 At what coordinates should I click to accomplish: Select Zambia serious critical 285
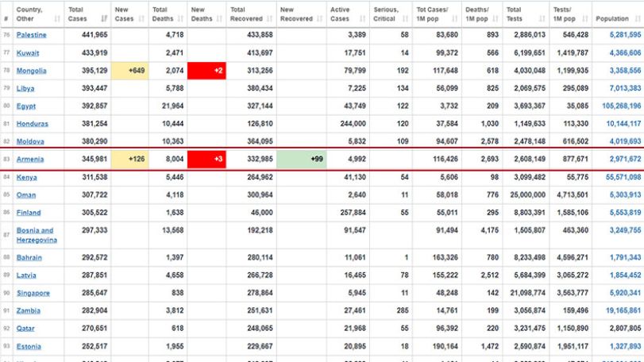[403, 310]
